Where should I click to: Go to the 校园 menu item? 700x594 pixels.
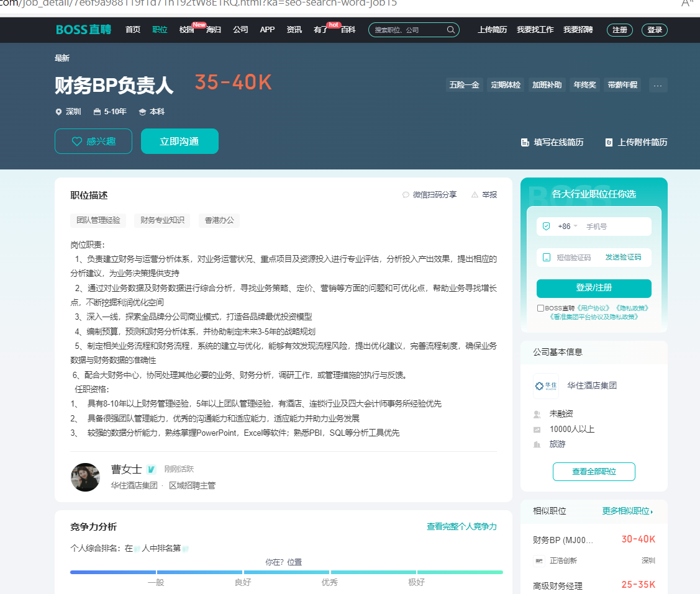186,30
